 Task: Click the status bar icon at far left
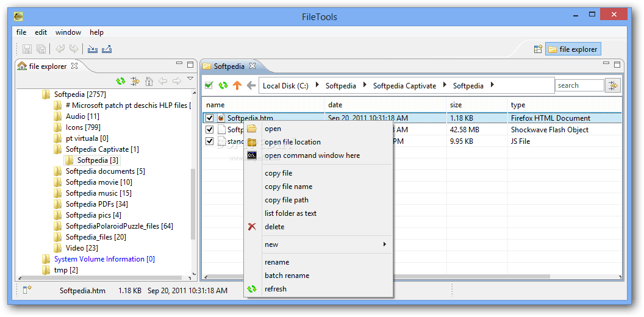point(27,290)
